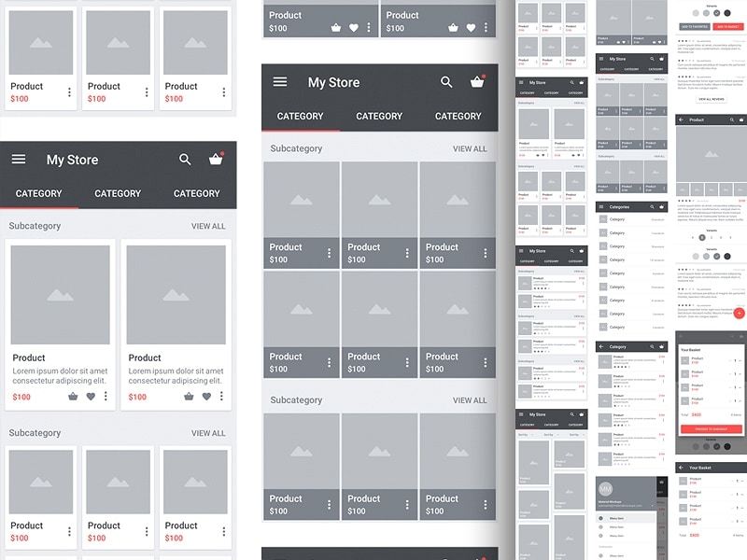Open main image placeholder on small Product screen

pos(711,154)
